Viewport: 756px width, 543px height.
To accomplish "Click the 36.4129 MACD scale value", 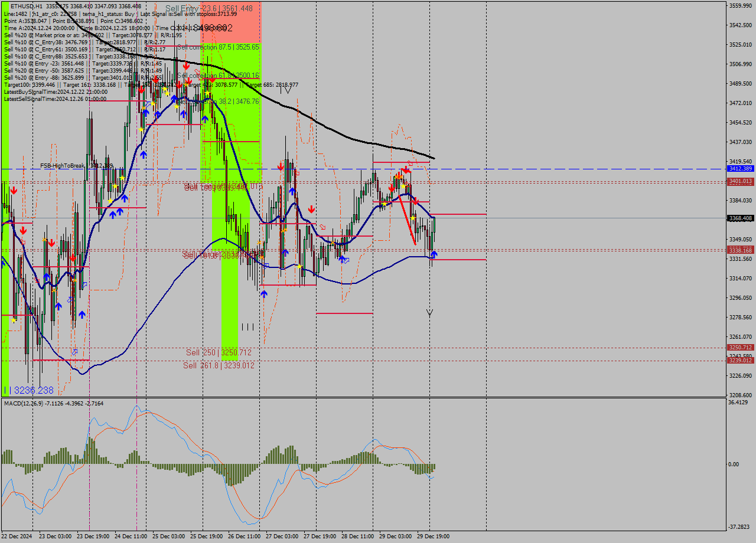I will [738, 403].
